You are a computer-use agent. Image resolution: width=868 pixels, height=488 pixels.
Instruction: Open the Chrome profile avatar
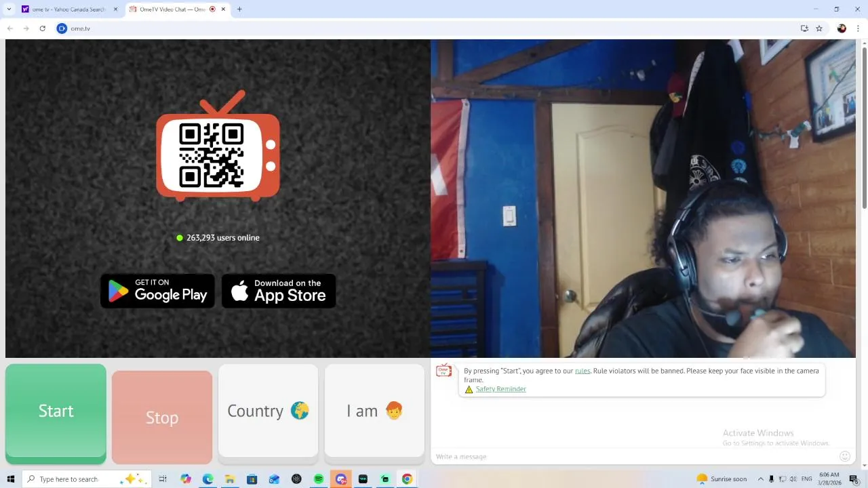click(x=842, y=28)
